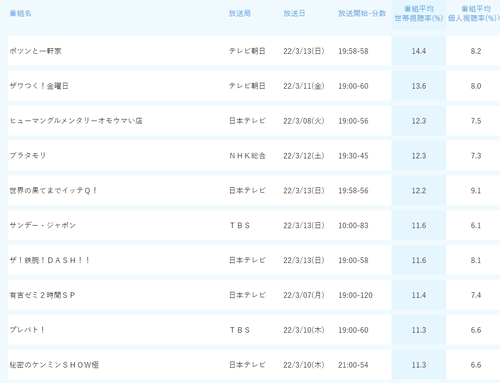Screen dimensions: 500x383
Task: Click the time cell 19:30-45
Action: point(353,156)
